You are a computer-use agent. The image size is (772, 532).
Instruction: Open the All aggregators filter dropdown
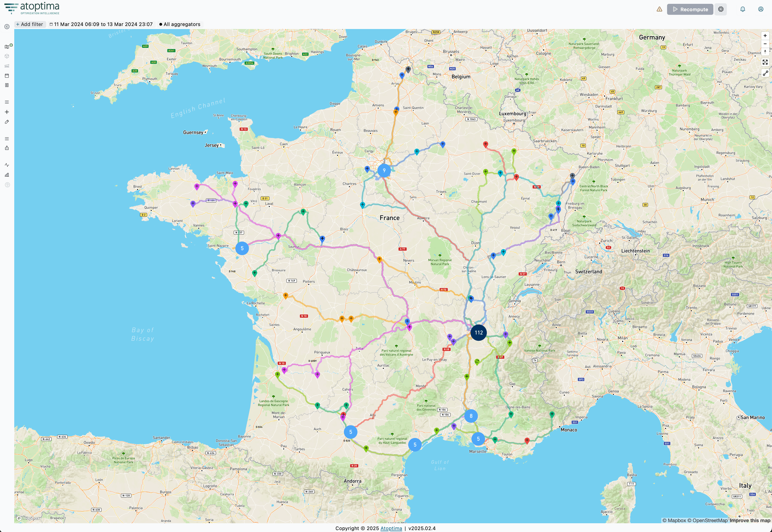[180, 24]
